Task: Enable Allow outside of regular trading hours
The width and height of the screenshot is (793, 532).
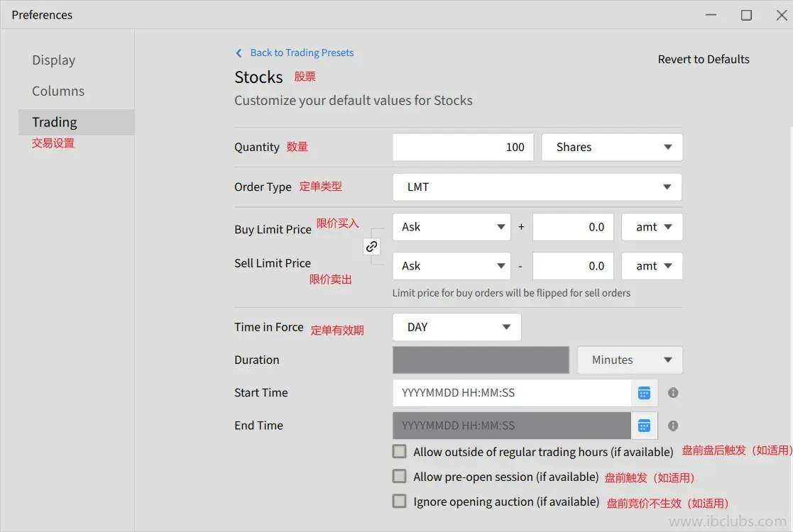Action: (400, 451)
